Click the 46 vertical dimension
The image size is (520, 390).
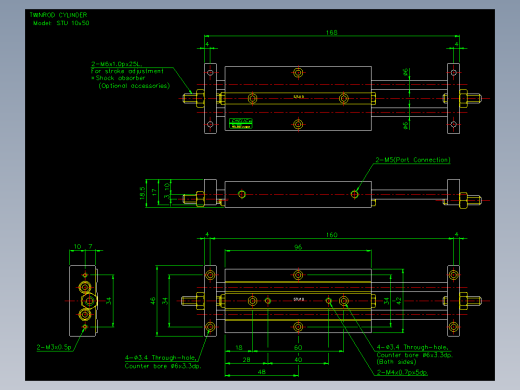click(x=153, y=301)
